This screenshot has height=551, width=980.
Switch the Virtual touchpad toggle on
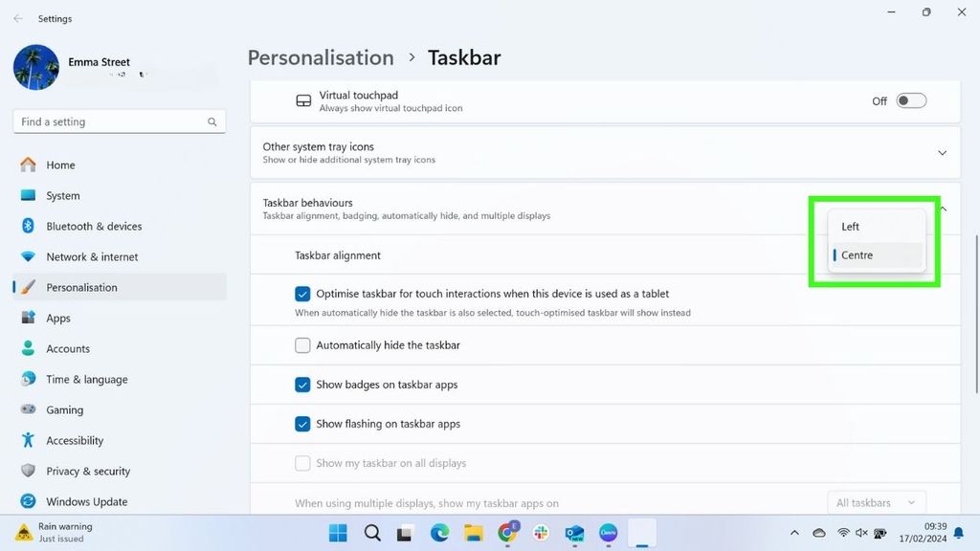(x=910, y=99)
